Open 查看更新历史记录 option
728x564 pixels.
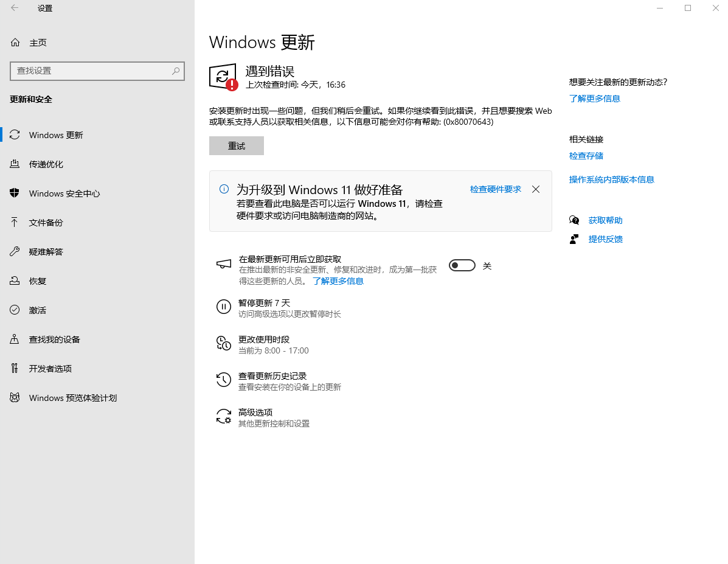tap(279, 381)
